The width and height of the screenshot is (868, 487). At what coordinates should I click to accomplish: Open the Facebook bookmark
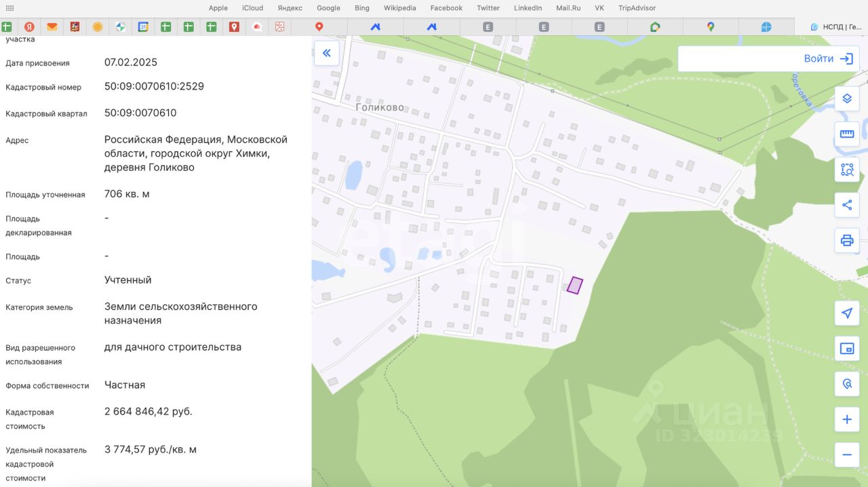tap(446, 8)
